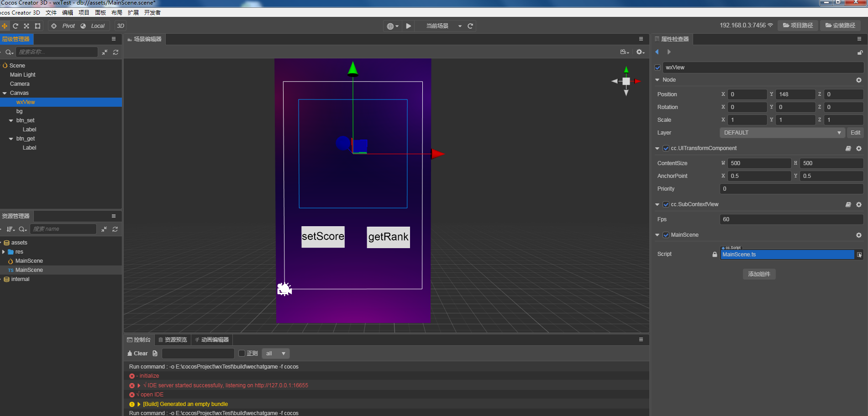The height and width of the screenshot is (416, 868).
Task: Disable the cc.SubContextView component checkbox
Action: pyautogui.click(x=666, y=204)
